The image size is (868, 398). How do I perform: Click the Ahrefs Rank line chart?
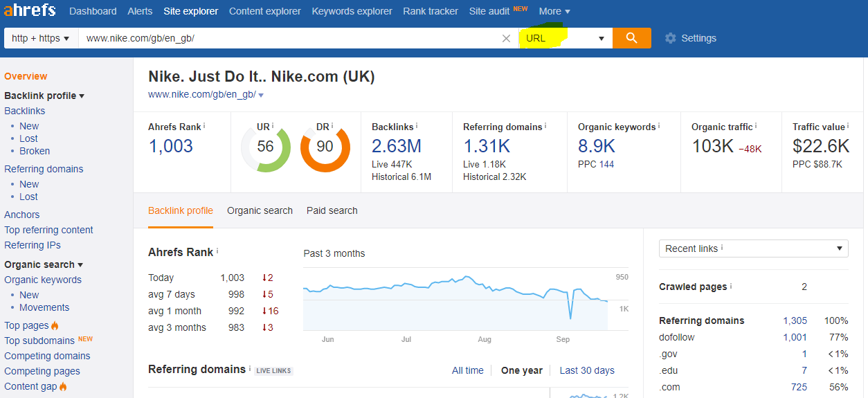[x=455, y=298]
